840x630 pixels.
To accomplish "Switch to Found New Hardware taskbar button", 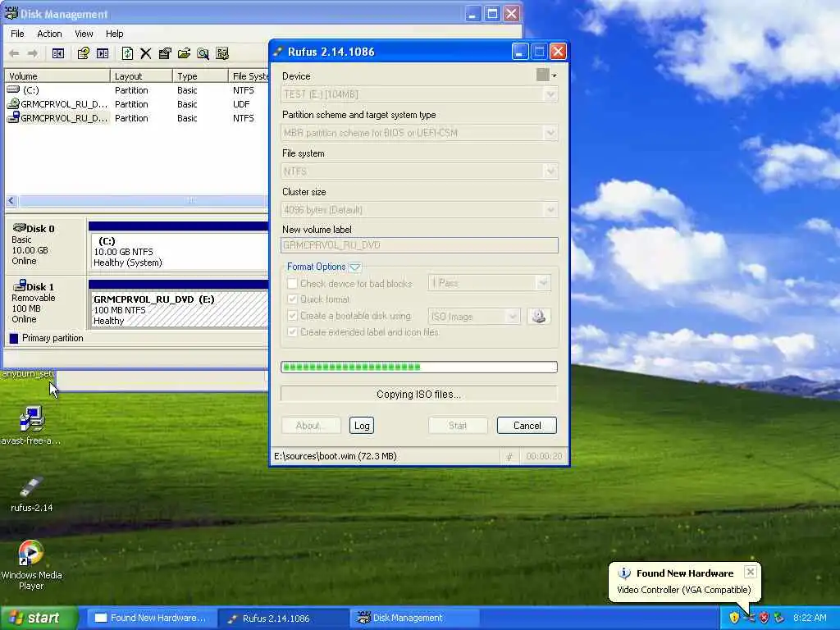I will click(151, 619).
